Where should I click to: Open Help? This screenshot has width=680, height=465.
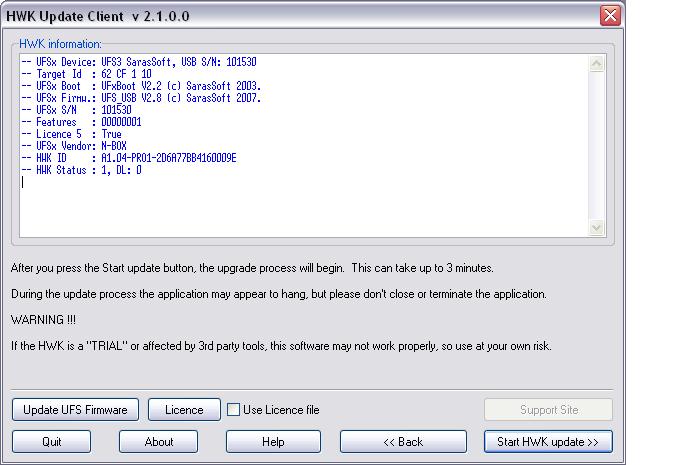[x=273, y=442]
